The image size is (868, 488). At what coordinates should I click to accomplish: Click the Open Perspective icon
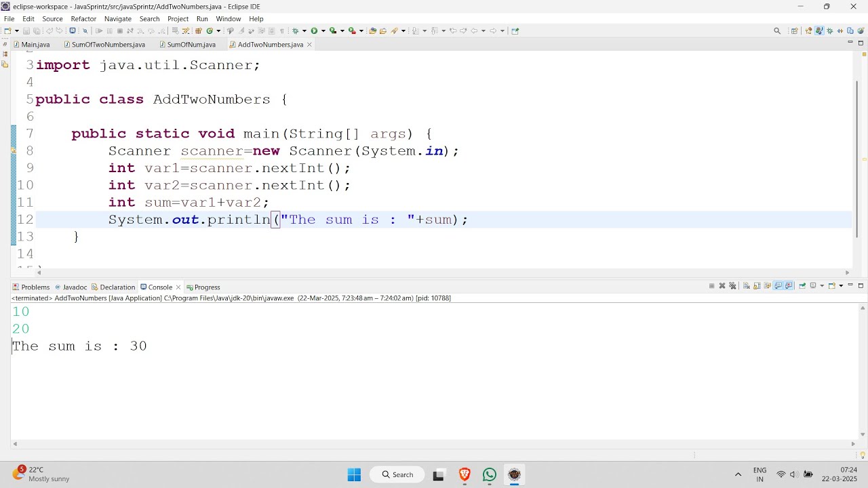pos(794,30)
